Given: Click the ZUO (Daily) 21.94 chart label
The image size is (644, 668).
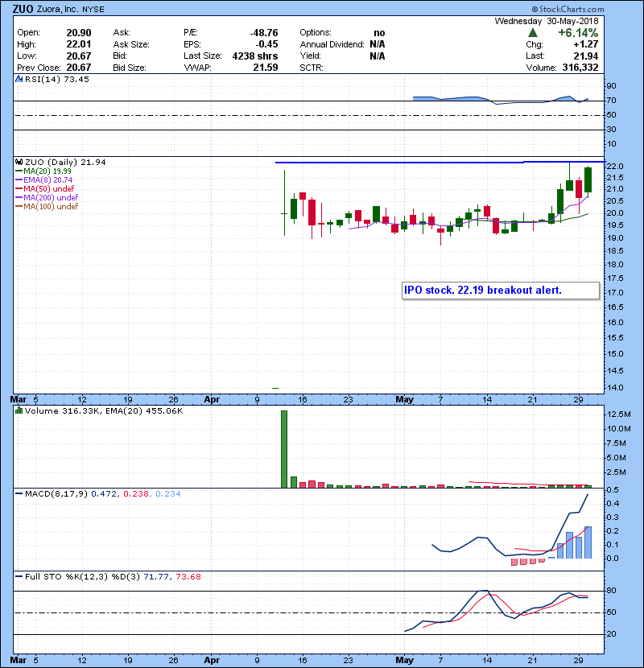Looking at the screenshot, I should click(x=65, y=162).
